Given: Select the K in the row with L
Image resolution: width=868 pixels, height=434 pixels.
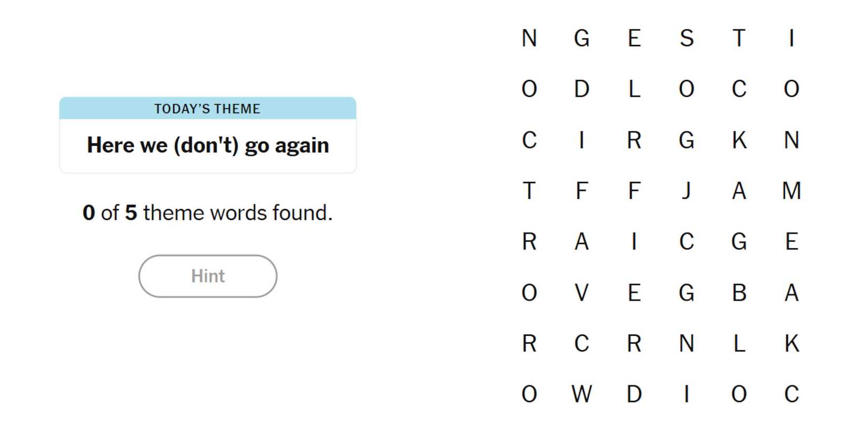Looking at the screenshot, I should tap(792, 344).
